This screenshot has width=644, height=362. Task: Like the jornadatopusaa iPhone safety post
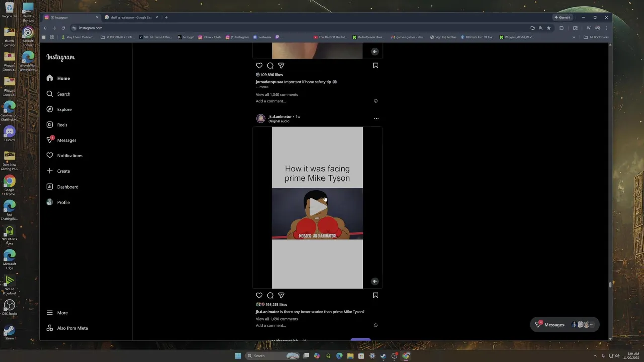[259, 66]
